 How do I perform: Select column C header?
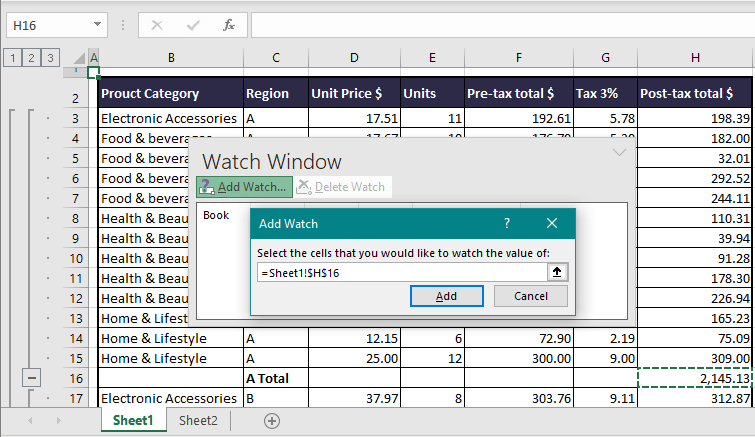coord(276,58)
